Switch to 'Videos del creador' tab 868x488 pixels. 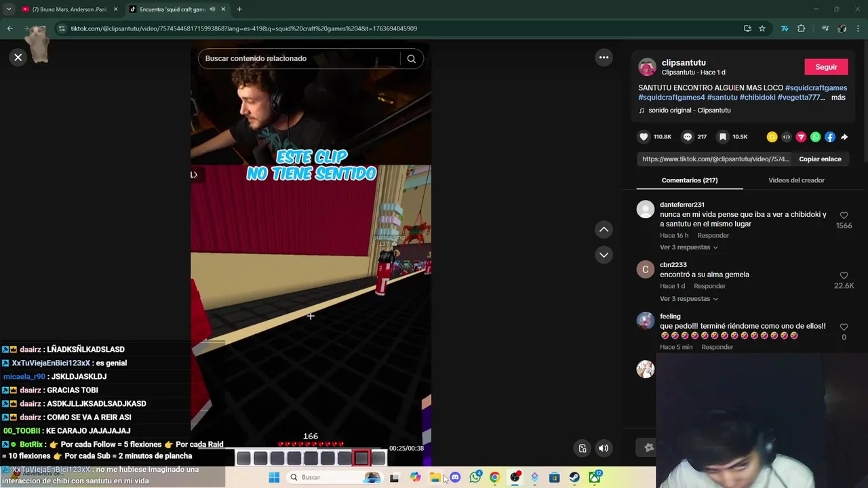796,180
